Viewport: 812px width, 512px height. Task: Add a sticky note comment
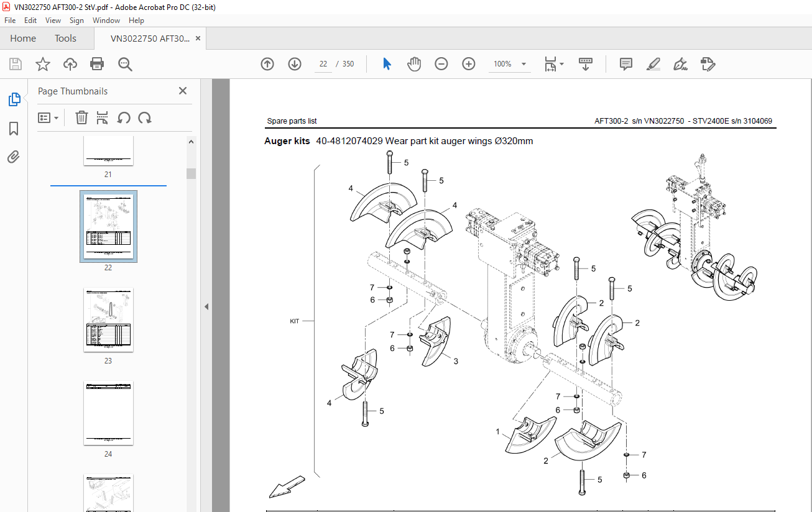626,64
